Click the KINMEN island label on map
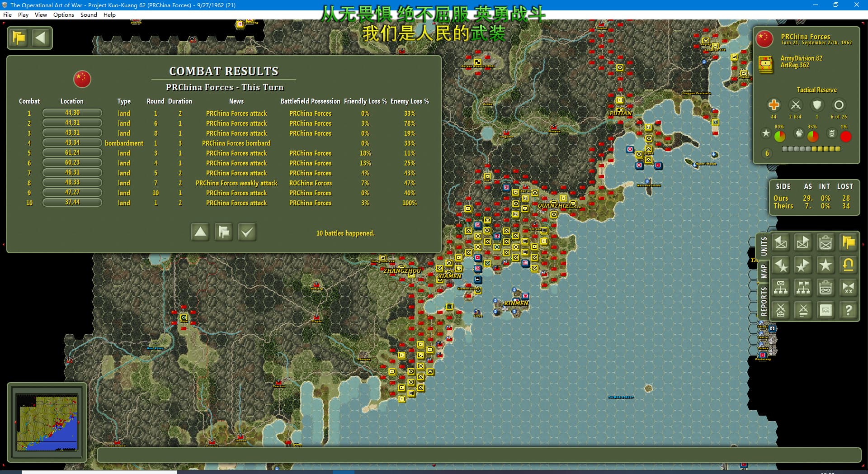868x474 pixels. pyautogui.click(x=516, y=303)
